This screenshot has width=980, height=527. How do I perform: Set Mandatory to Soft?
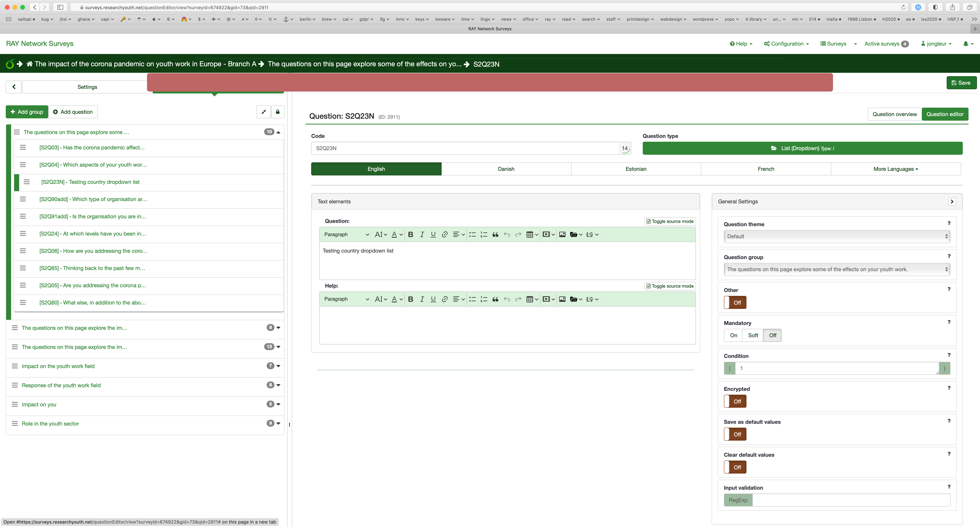(x=753, y=335)
